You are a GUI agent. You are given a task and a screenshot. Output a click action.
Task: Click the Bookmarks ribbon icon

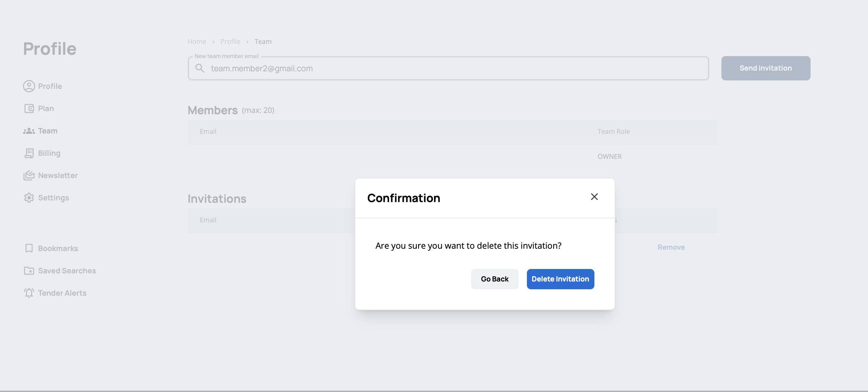pos(29,248)
